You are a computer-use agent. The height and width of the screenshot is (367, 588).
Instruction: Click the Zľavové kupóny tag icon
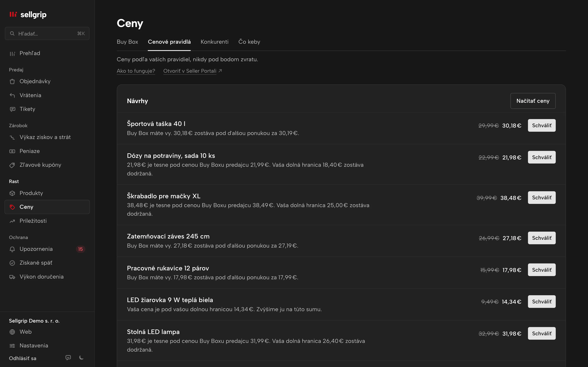click(12, 165)
